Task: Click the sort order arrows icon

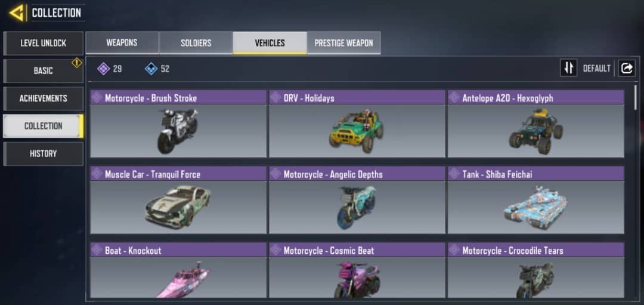Action: click(569, 68)
